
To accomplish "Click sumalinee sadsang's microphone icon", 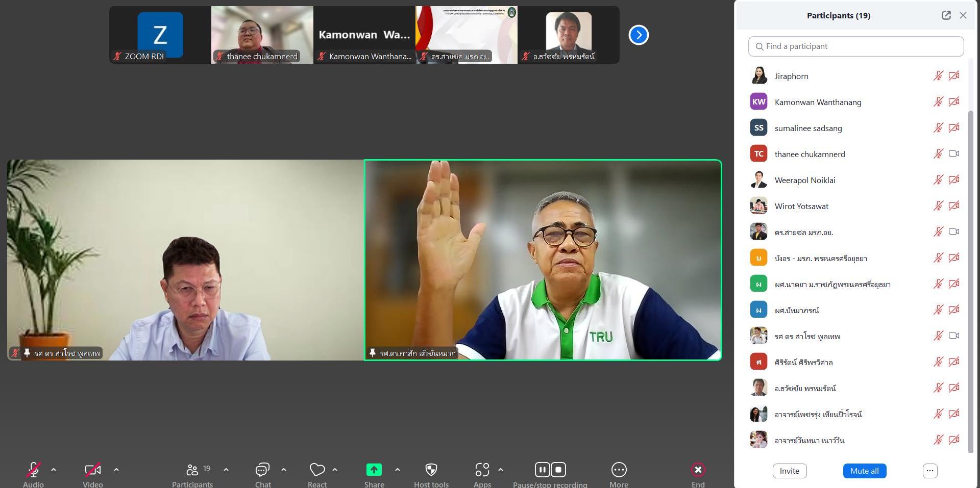I will point(938,128).
